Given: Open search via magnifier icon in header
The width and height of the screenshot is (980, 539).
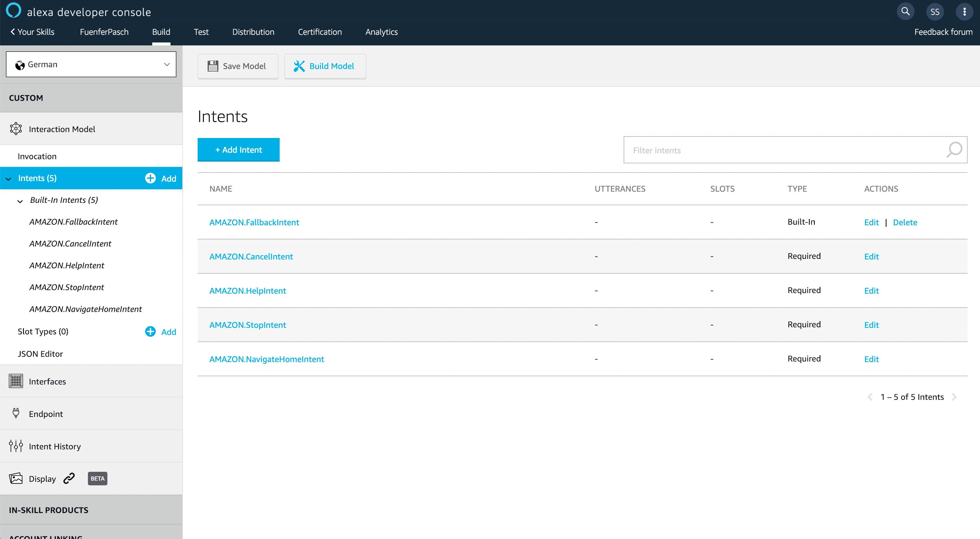Looking at the screenshot, I should (x=905, y=11).
